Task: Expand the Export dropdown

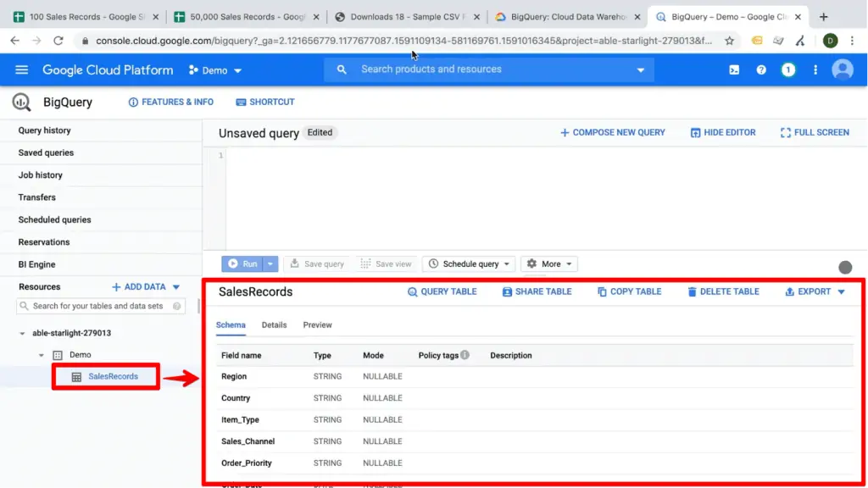Action: coord(814,291)
